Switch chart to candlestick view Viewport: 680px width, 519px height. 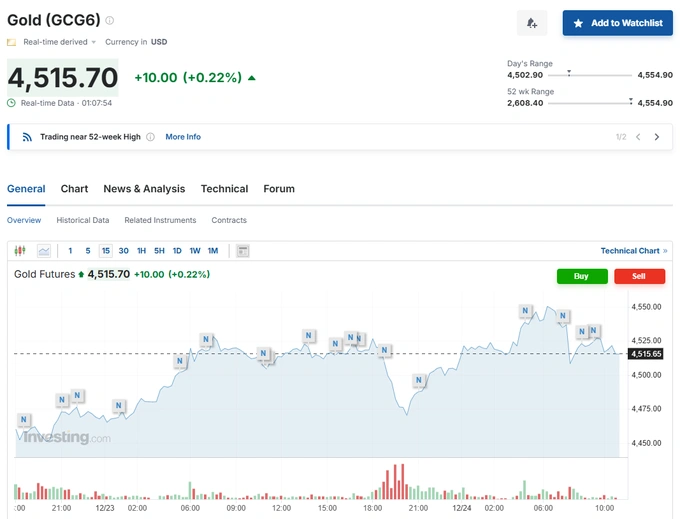point(20,251)
